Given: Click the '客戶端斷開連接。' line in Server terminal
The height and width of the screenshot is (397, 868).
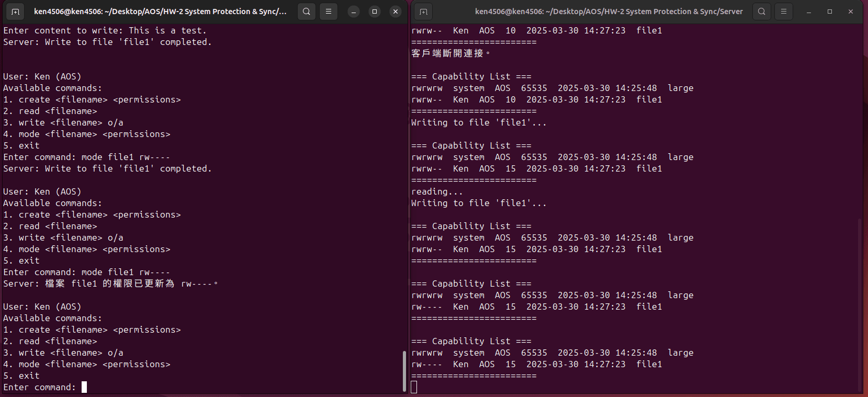Looking at the screenshot, I should pos(451,53).
